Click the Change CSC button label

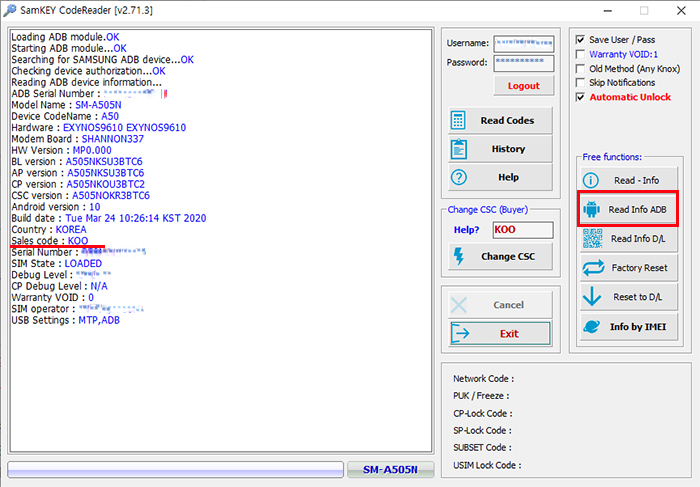pyautogui.click(x=508, y=257)
